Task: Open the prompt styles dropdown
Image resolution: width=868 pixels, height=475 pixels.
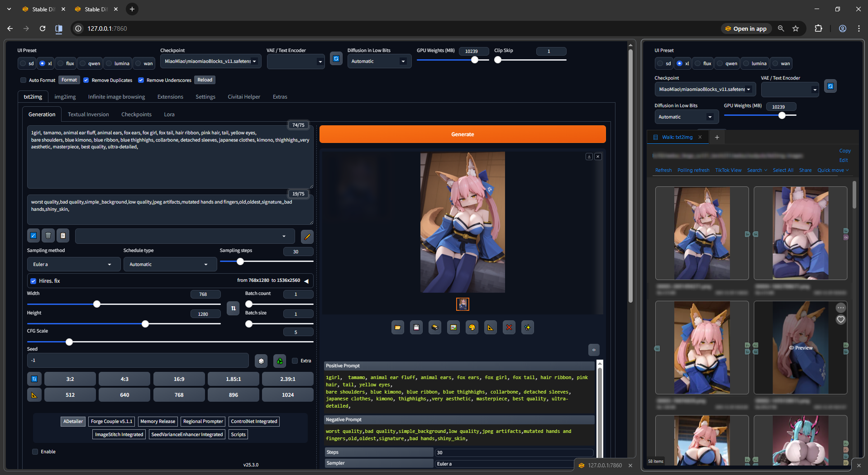Action: click(x=185, y=236)
